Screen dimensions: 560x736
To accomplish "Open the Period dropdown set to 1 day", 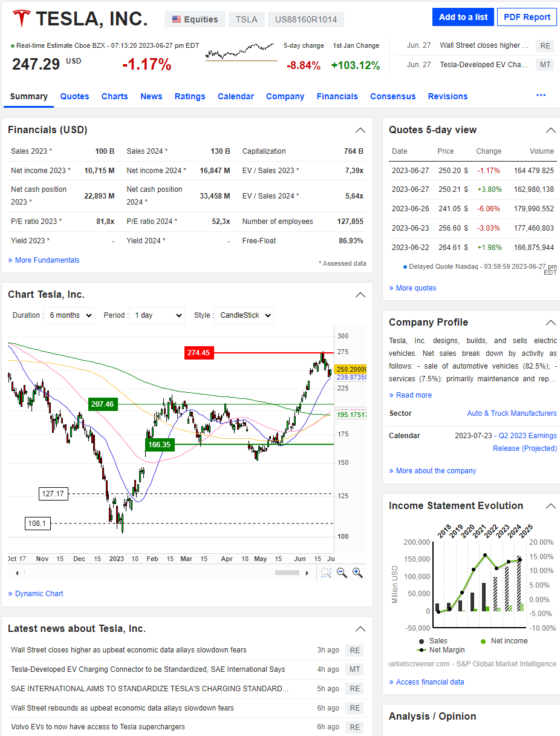I will pos(157,315).
